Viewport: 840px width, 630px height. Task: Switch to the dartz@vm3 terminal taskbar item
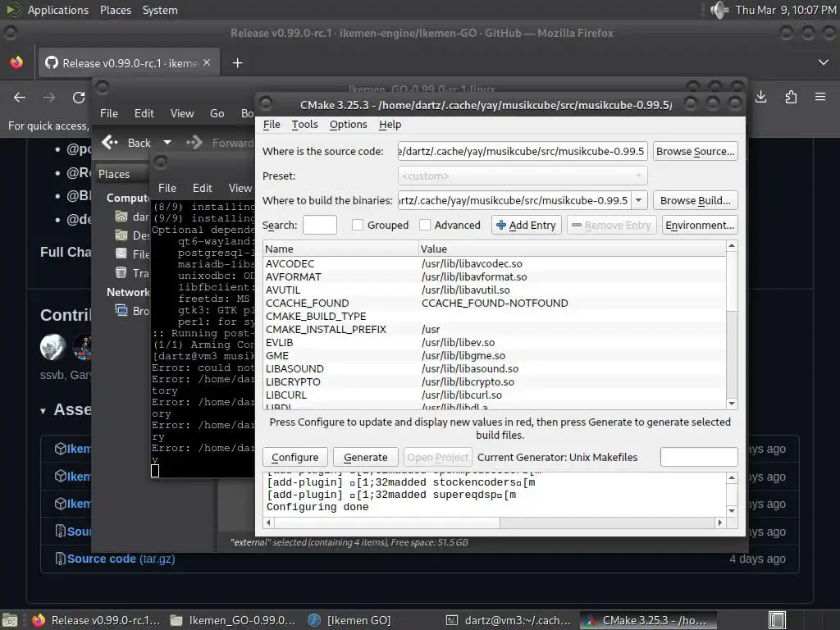tap(510, 620)
